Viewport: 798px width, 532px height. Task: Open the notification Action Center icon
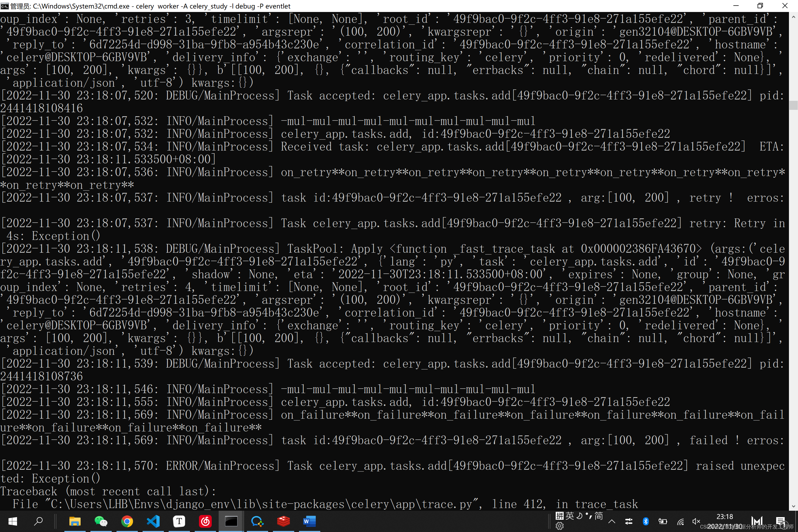point(780,521)
